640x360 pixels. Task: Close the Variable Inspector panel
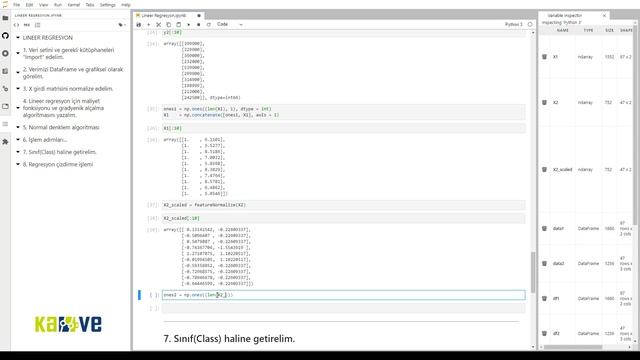[x=604, y=16]
